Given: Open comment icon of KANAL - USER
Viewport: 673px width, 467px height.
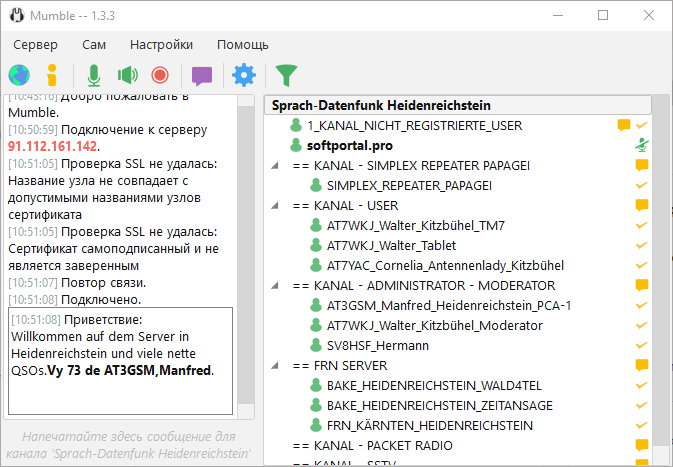Looking at the screenshot, I should coord(642,206).
